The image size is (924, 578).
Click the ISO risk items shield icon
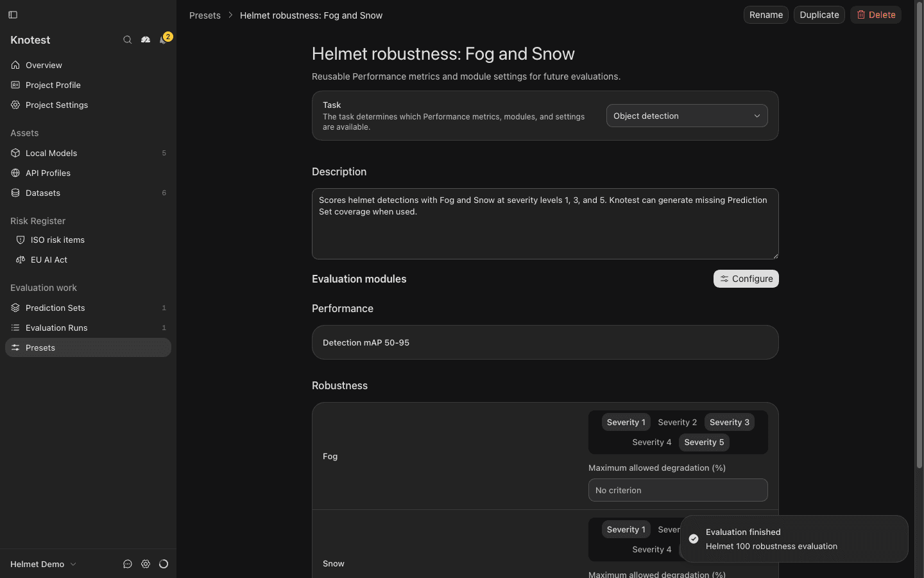(x=21, y=240)
